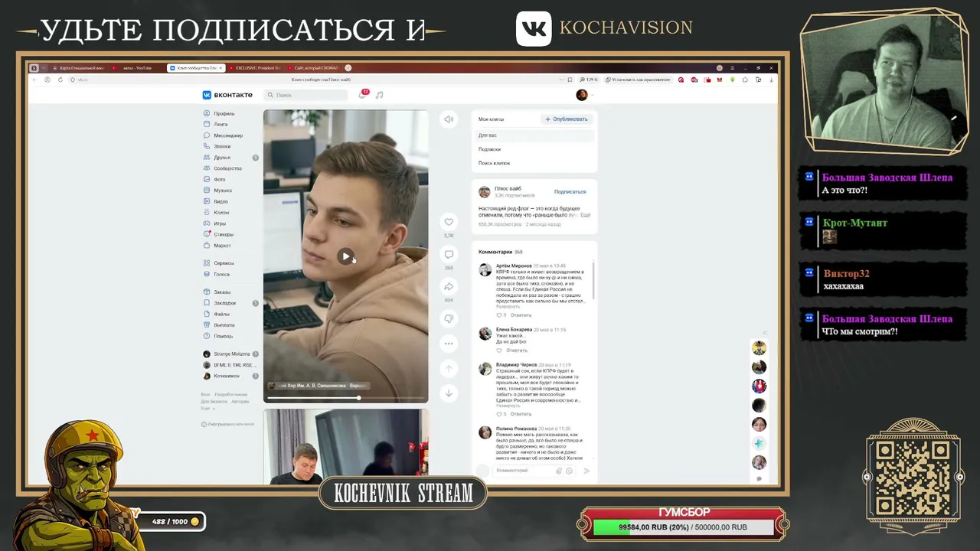Open Фото section in sidebar
980x551 pixels.
[220, 179]
